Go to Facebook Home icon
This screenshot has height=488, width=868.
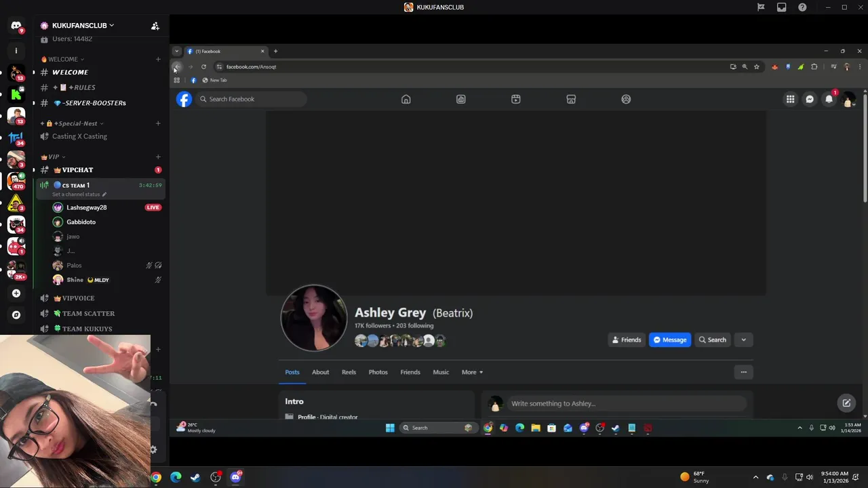406,99
